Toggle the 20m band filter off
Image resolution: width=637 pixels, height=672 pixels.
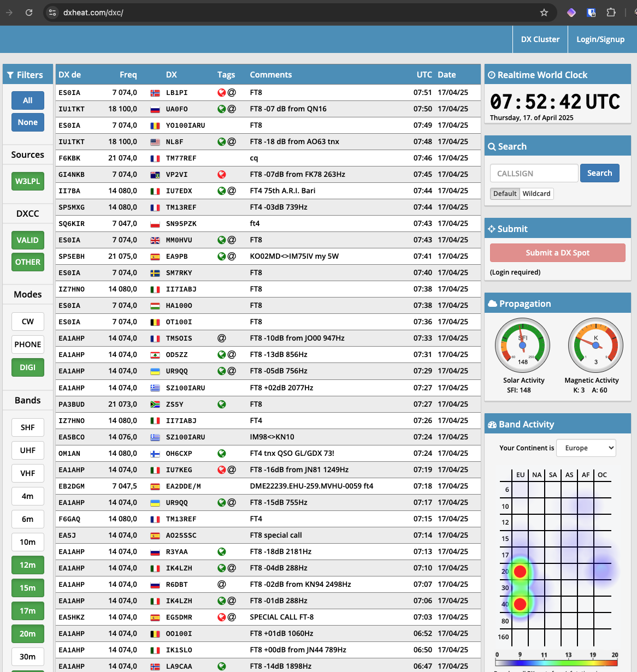(x=28, y=634)
